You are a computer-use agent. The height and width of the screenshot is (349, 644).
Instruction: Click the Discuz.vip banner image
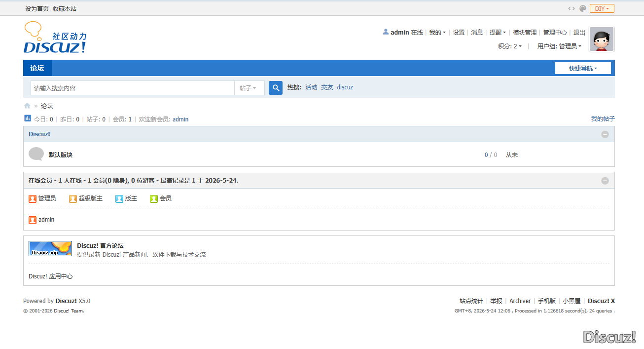tap(50, 248)
